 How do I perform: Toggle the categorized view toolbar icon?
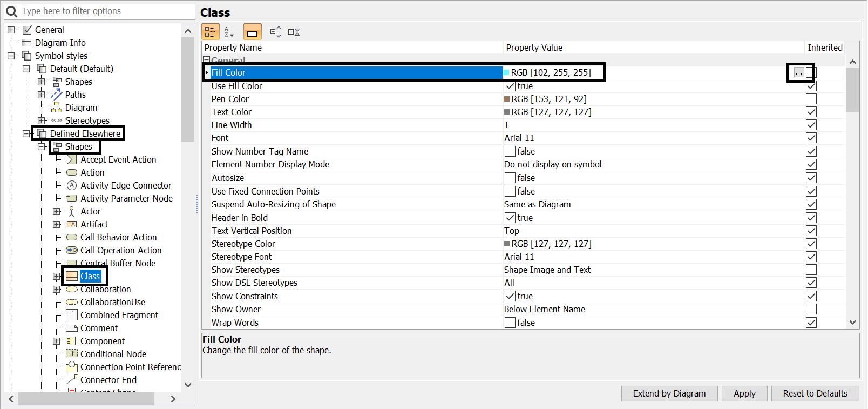[x=210, y=32]
